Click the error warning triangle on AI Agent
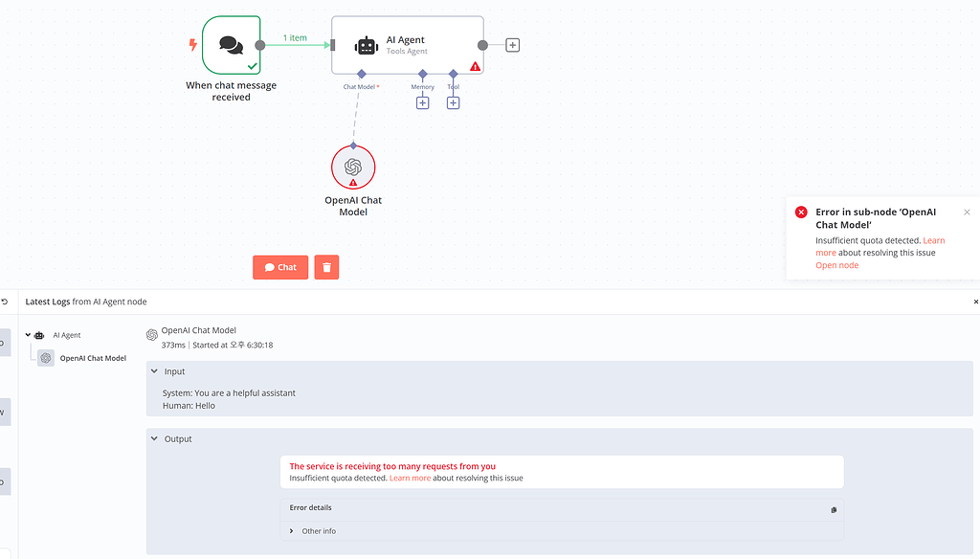Image resolution: width=980 pixels, height=559 pixels. click(x=476, y=64)
